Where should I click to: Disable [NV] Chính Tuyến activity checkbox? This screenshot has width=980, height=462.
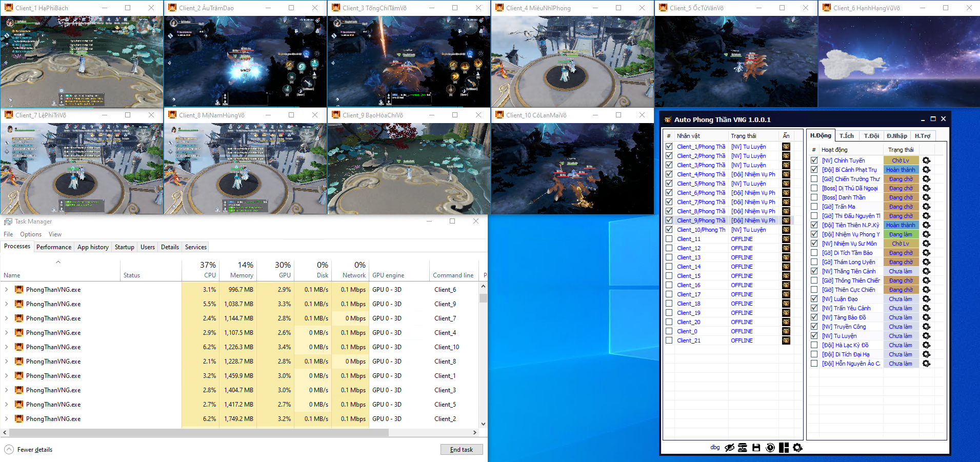coord(814,160)
